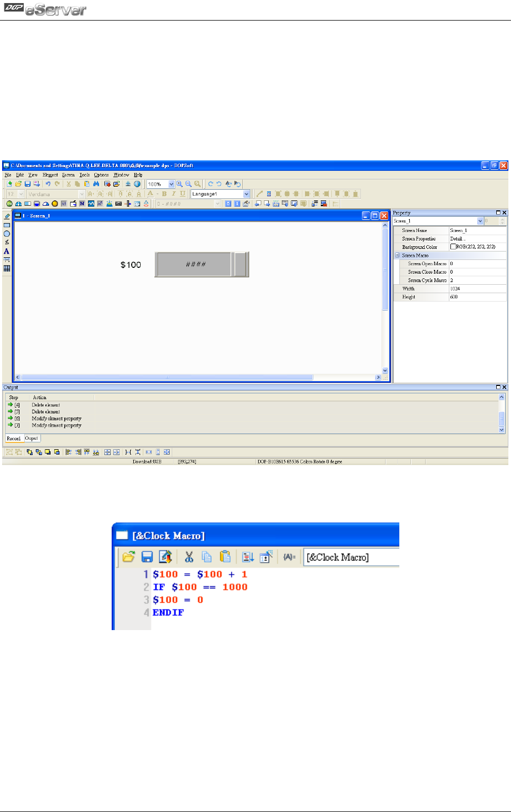The width and height of the screenshot is (511, 812).
Task: Click the Zoom in magnifier icon
Action: click(x=180, y=184)
